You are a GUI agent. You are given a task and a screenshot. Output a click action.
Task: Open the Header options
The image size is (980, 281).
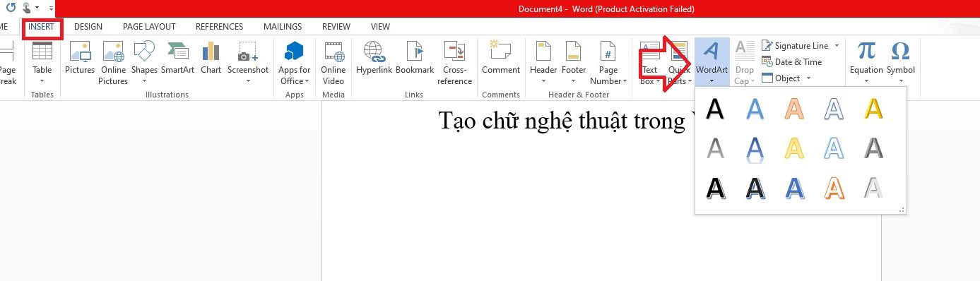tap(543, 63)
